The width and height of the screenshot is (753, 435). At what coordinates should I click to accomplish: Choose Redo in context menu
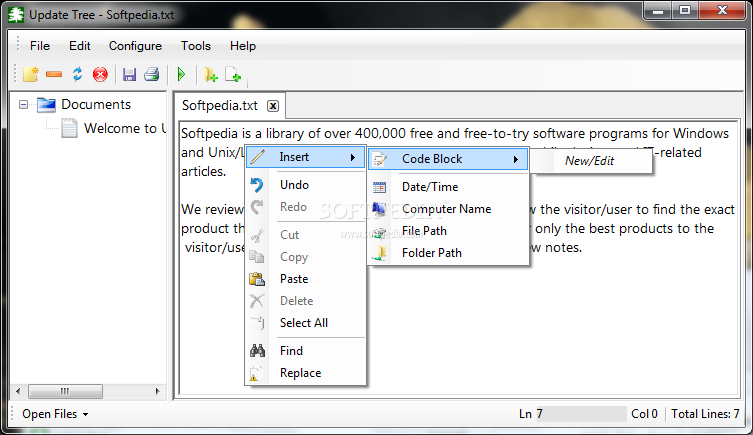(306, 207)
